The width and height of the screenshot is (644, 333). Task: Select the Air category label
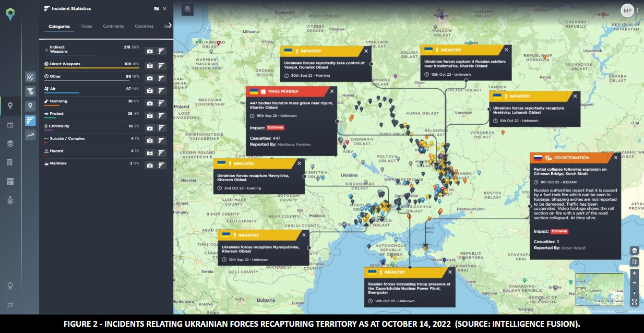tap(53, 89)
